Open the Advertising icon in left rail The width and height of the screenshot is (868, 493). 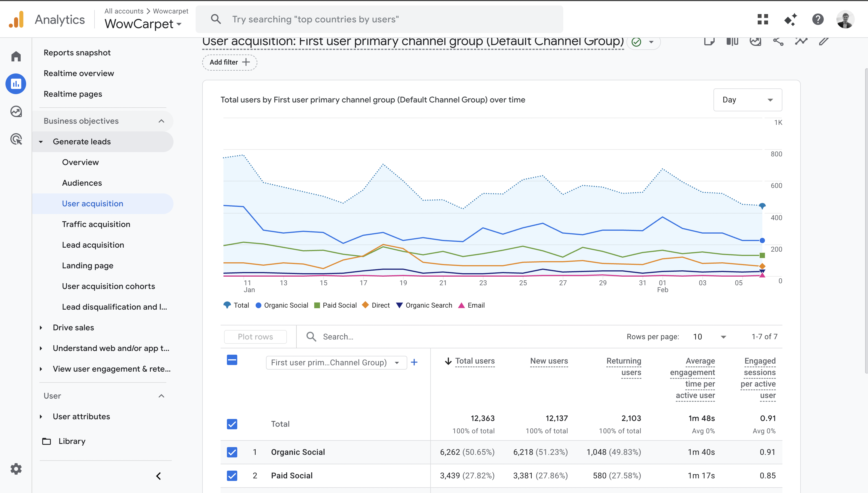[x=16, y=139]
